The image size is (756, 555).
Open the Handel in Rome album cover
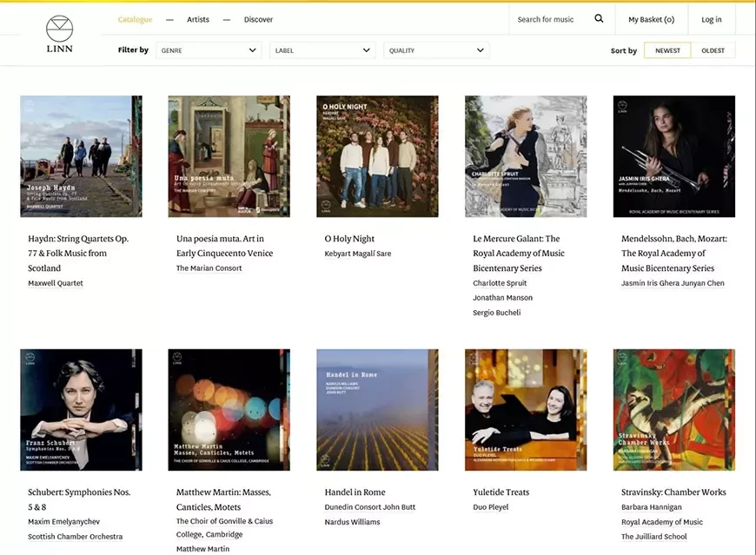pyautogui.click(x=377, y=410)
